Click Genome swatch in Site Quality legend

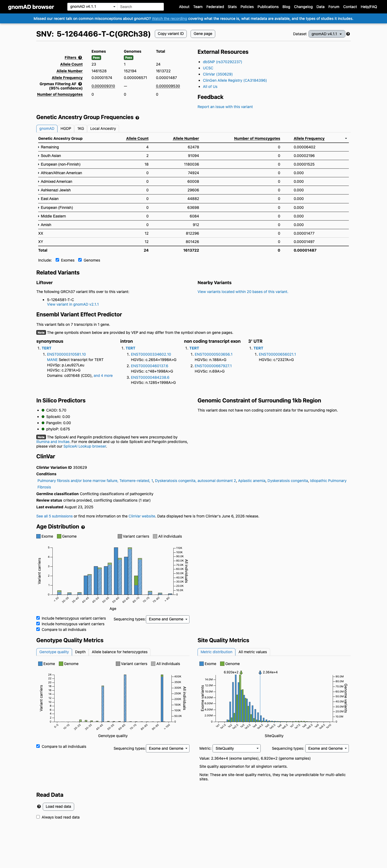coord(222,664)
